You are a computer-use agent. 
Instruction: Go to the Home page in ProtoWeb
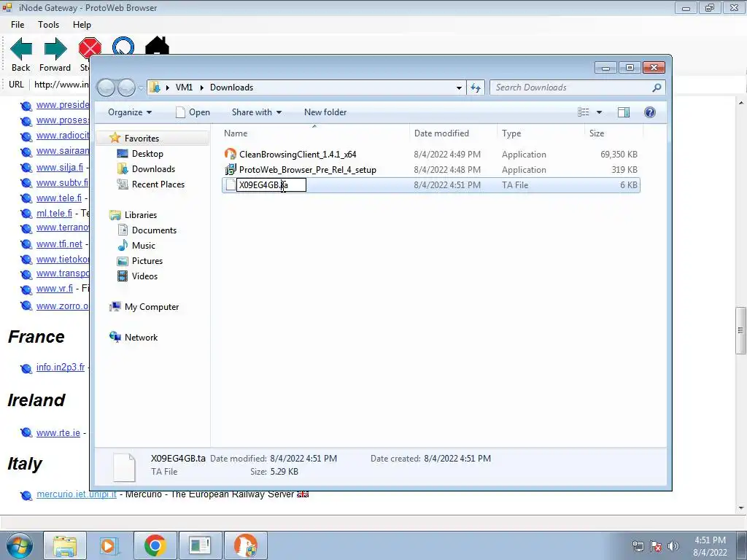click(x=158, y=46)
